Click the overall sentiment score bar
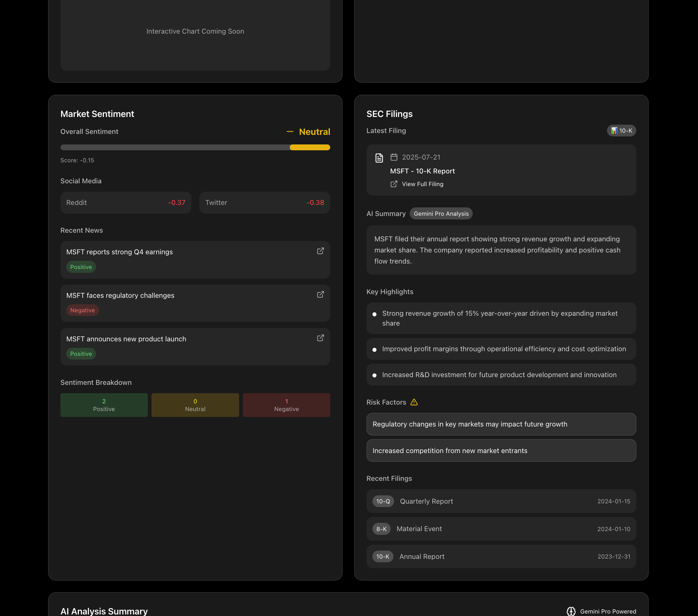698x616 pixels. click(195, 148)
